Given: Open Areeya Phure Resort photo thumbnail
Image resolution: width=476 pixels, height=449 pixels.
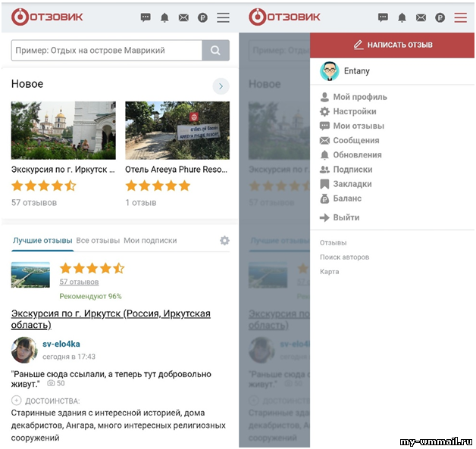Looking at the screenshot, I should (177, 130).
